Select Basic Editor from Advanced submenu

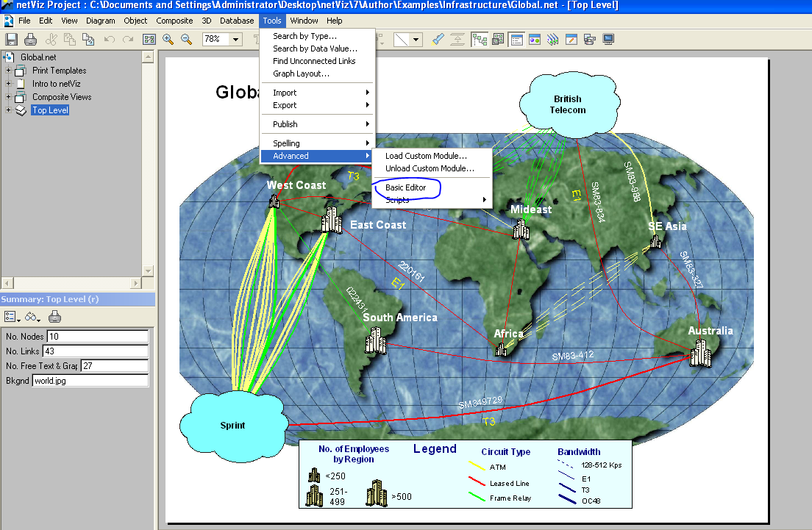(405, 187)
